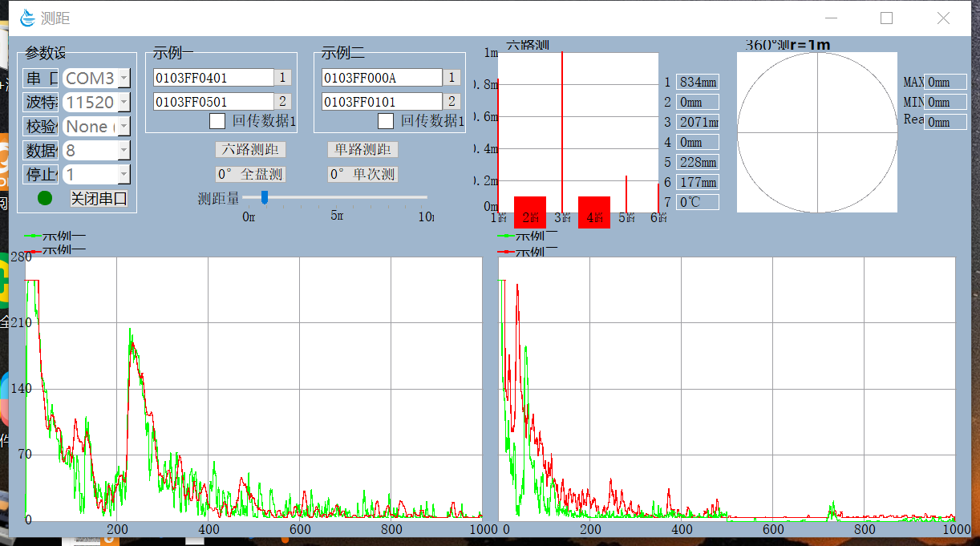Click the red 4路 bar block
This screenshot has height=546, width=980.
593,212
